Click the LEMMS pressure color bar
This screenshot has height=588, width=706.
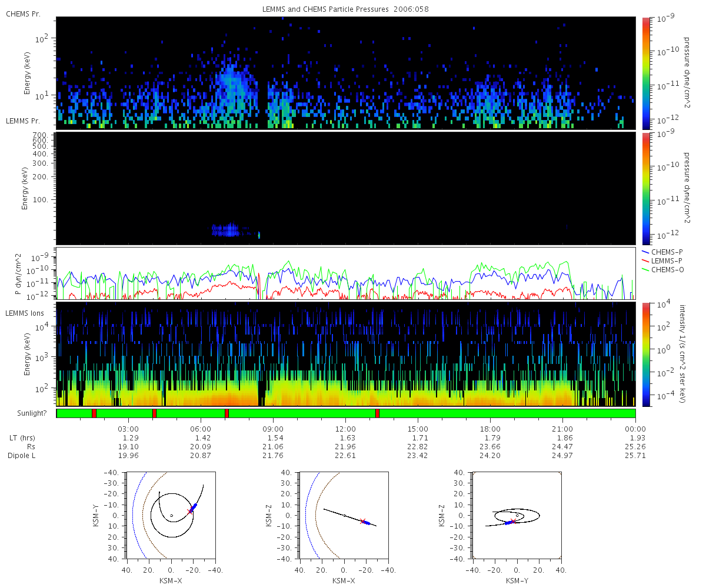coord(646,188)
